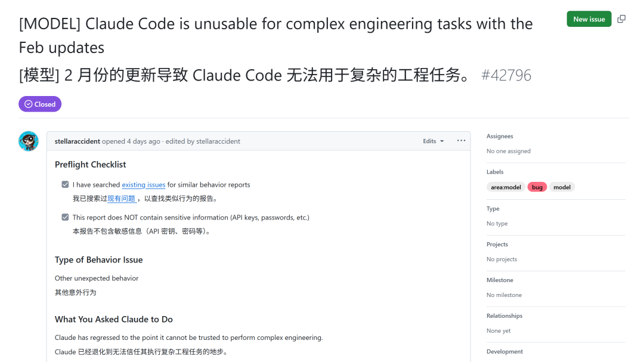Screen dimensions: 644x362
Task: Click the '4 days ago' timestamp
Action: 144,141
